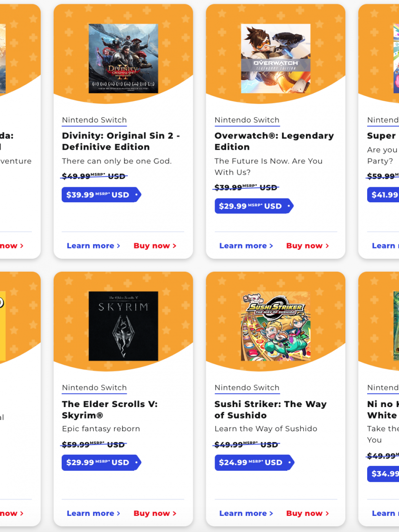Click Learn more for Sushi Striker
The image size is (399, 532).
[x=246, y=513]
